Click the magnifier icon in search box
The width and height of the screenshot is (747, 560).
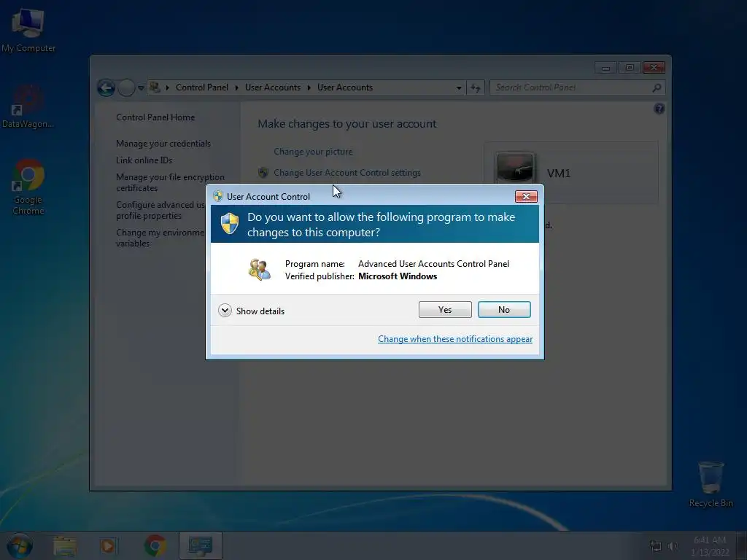point(657,87)
